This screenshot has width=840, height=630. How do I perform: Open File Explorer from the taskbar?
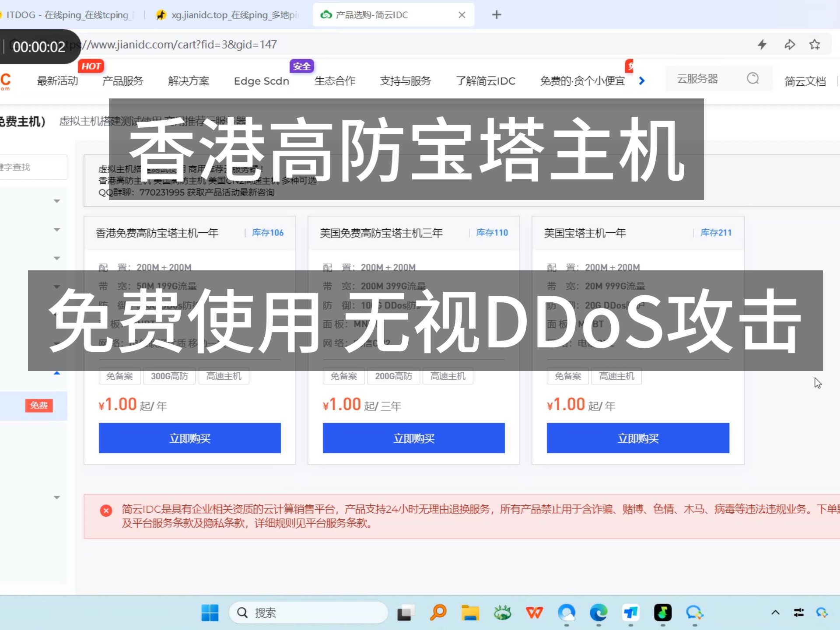(470, 613)
